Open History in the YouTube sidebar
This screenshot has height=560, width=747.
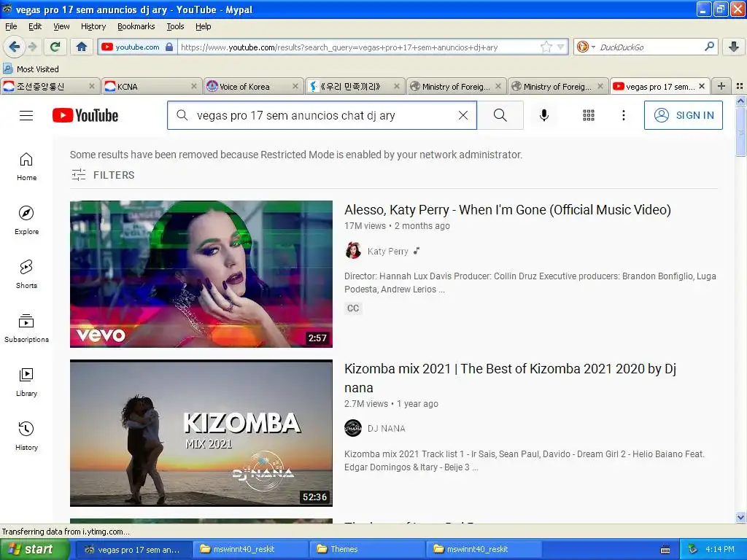[26, 436]
